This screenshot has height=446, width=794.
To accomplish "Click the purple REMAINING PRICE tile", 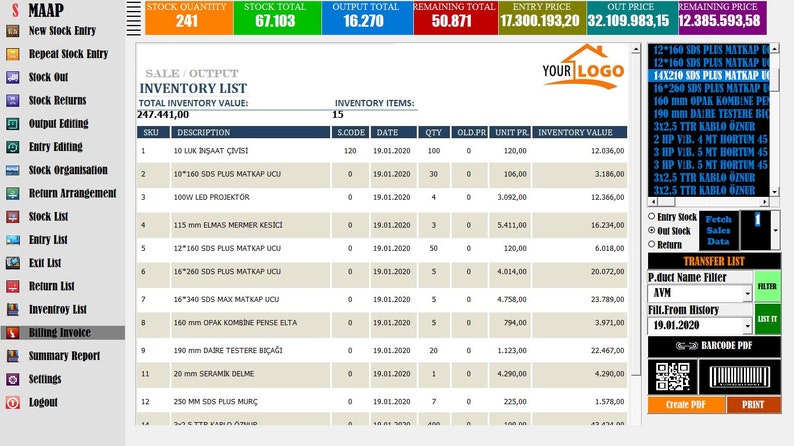I will coord(722,18).
